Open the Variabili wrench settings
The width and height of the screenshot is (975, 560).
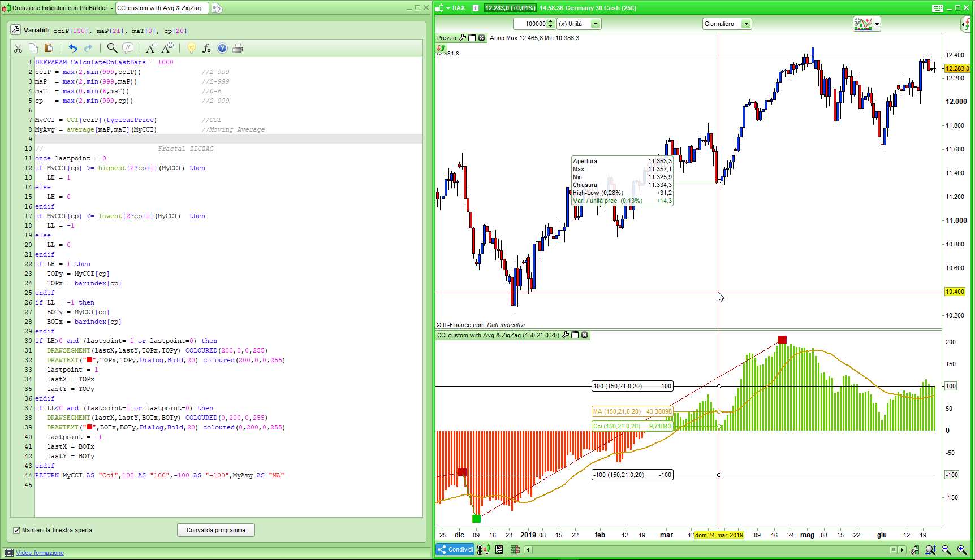pyautogui.click(x=16, y=30)
